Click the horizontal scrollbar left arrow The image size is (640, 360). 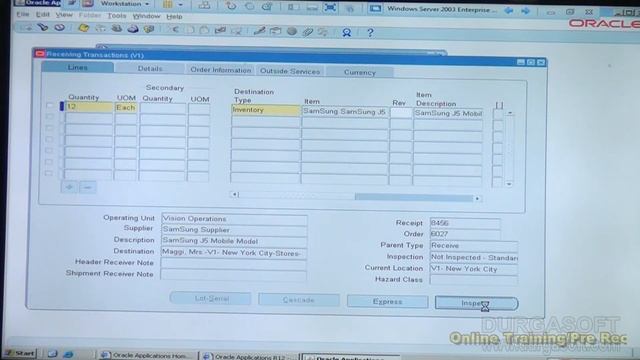235,194
